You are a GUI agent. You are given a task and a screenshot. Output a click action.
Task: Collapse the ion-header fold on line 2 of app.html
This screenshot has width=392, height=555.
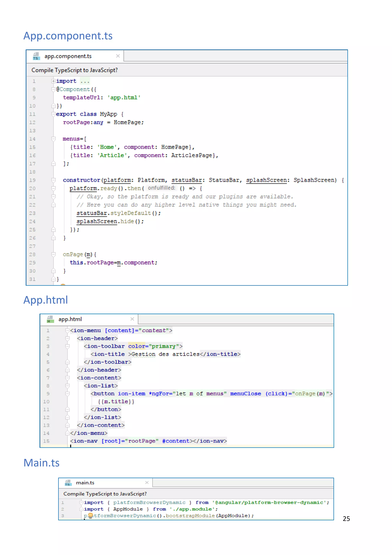(x=67, y=338)
